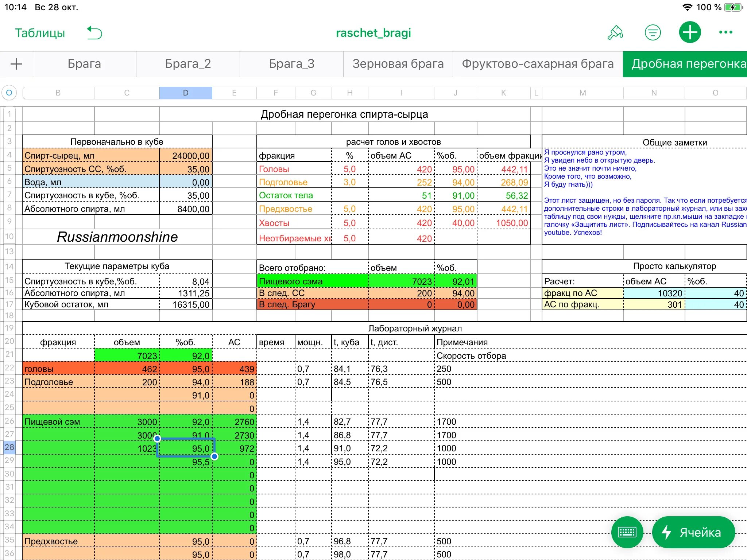Image resolution: width=747 pixels, height=560 pixels.
Task: Switch to the Брага_2 sheet tab
Action: (188, 64)
